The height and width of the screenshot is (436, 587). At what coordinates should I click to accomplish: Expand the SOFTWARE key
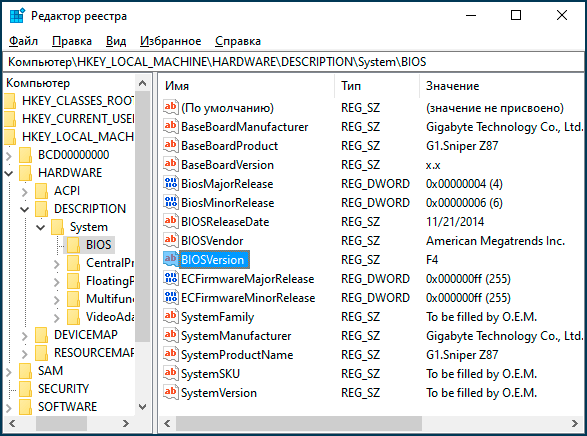[9, 408]
